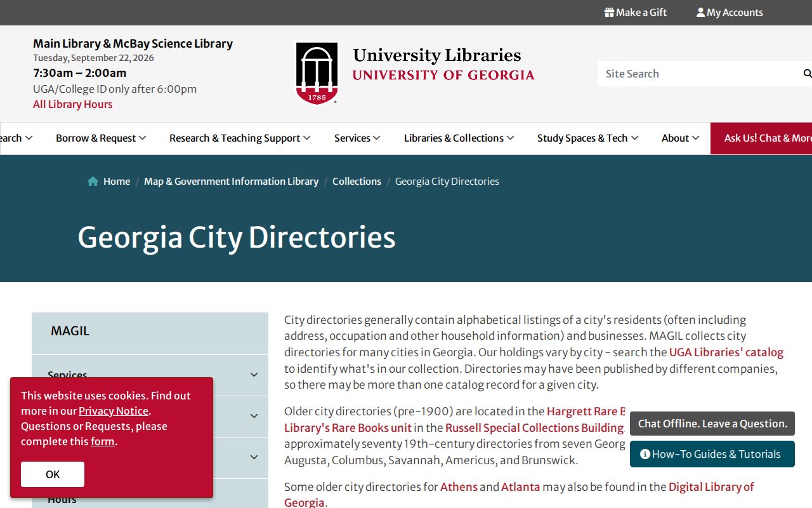This screenshot has width=812, height=508.
Task: Open Libraries & Collections dropdown
Action: [459, 138]
